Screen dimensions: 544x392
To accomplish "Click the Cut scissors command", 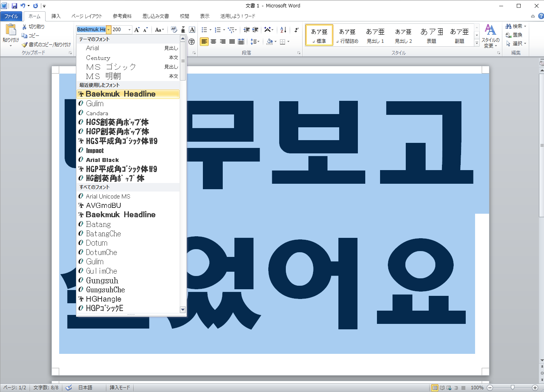I will click(33, 26).
